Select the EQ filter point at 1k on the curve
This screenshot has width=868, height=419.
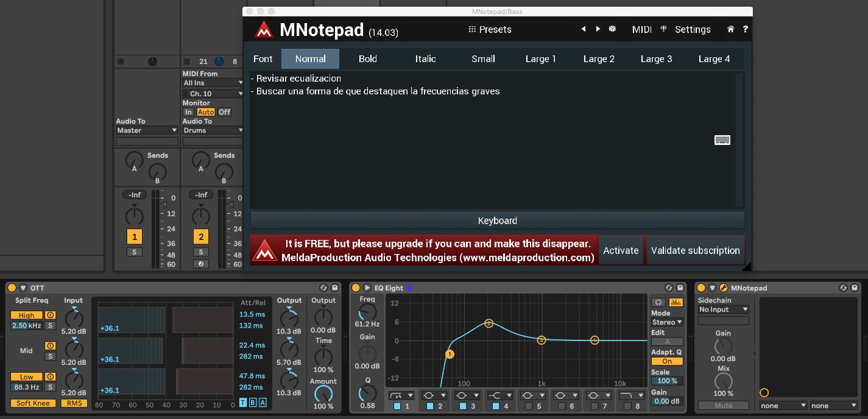click(x=541, y=340)
